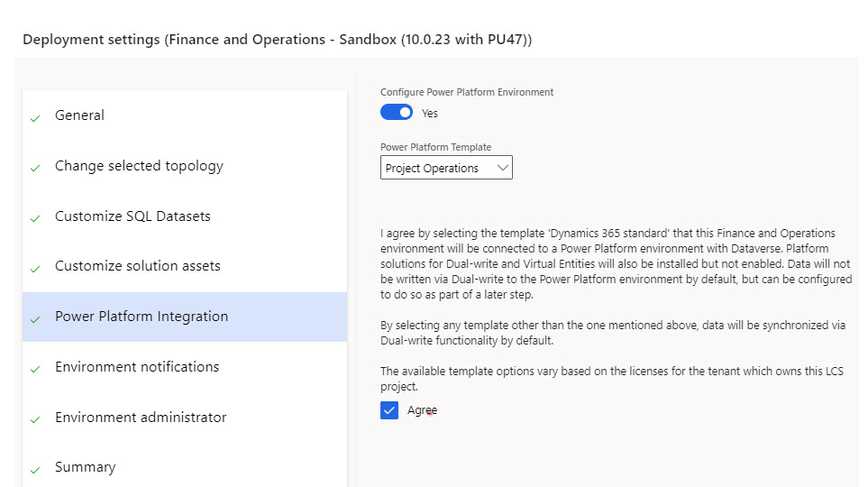The height and width of the screenshot is (487, 868).
Task: Click the checkmark next to Change selected topology
Action: [35, 169]
